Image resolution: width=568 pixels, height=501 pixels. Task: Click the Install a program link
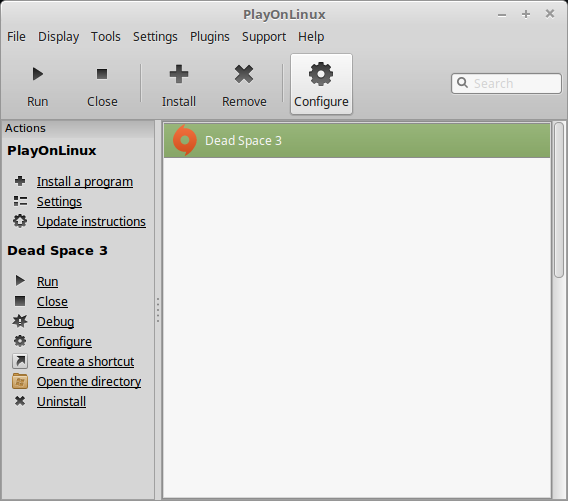pos(85,181)
